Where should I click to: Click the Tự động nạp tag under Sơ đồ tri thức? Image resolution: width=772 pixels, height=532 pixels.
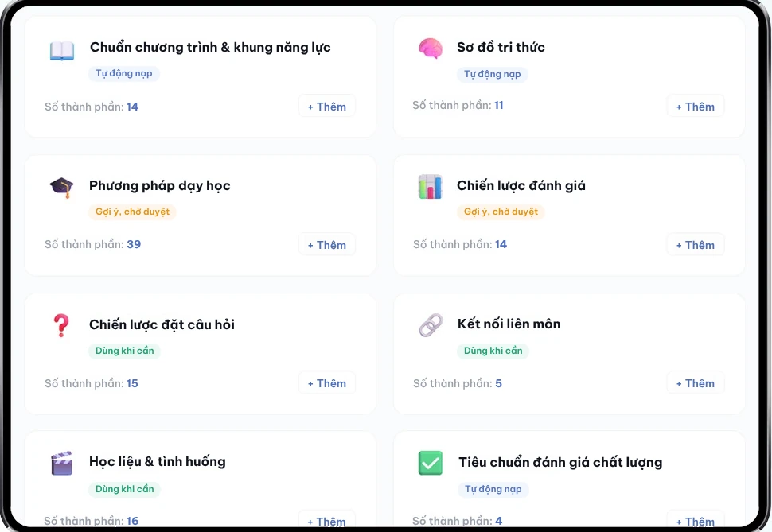click(493, 74)
